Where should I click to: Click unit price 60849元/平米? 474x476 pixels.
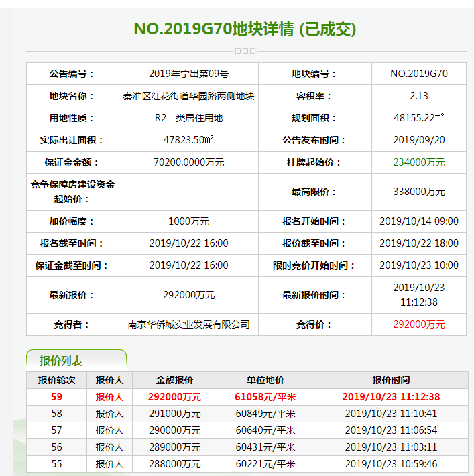[x=265, y=414]
